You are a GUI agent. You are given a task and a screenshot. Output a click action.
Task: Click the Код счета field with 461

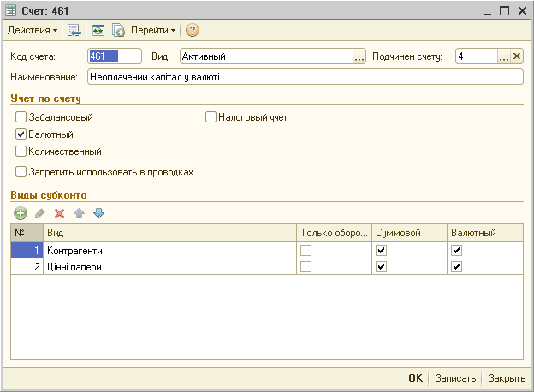pyautogui.click(x=115, y=56)
